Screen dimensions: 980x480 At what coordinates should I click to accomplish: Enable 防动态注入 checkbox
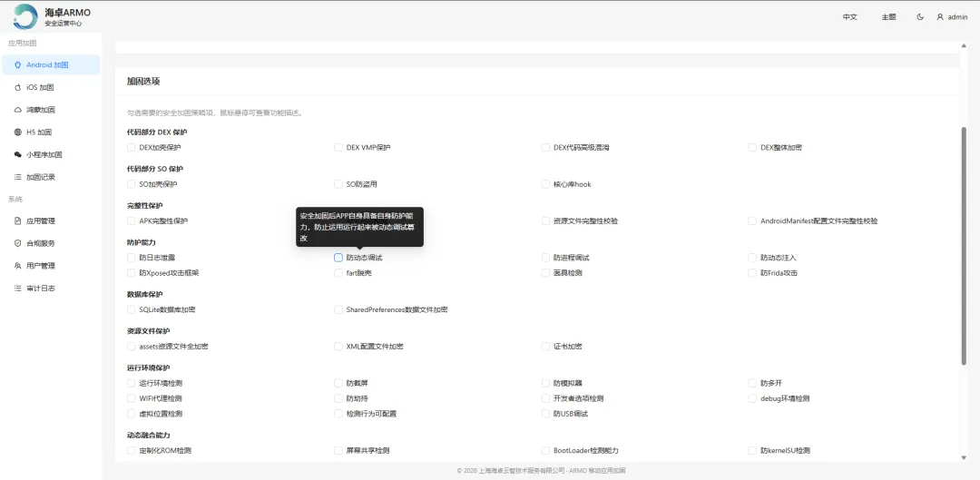point(752,258)
